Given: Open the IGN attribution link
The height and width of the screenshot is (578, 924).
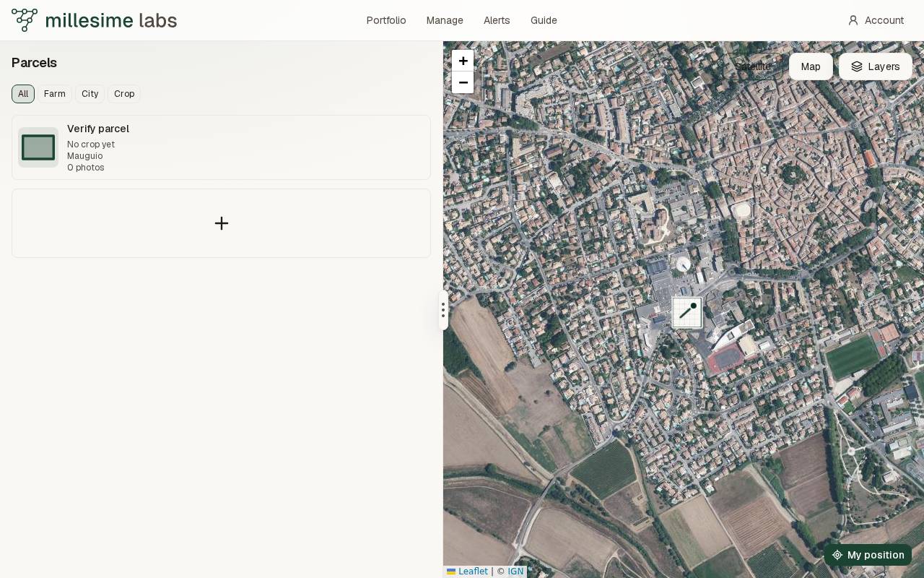Looking at the screenshot, I should tap(515, 571).
